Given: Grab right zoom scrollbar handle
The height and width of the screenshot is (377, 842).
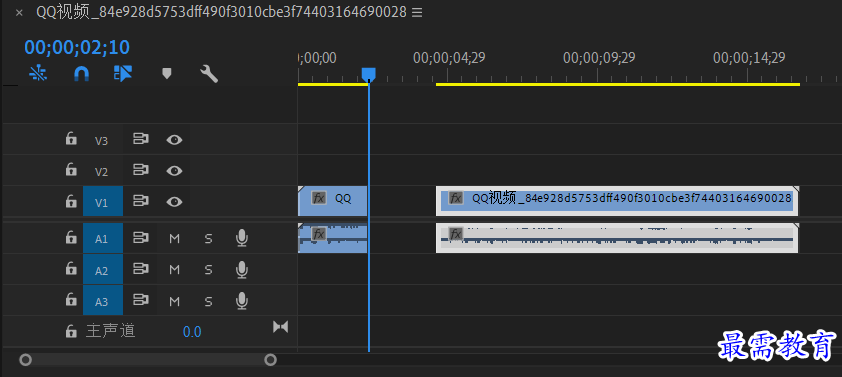Looking at the screenshot, I should pos(271,359).
